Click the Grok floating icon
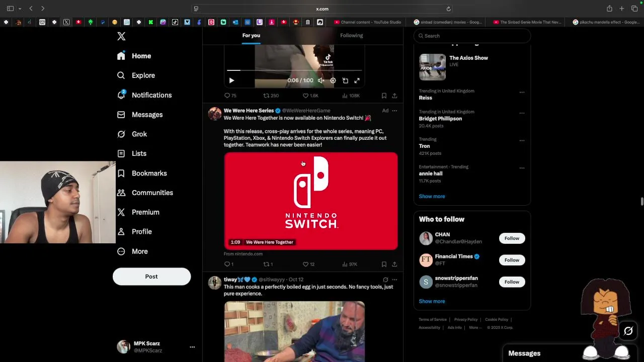This screenshot has height=362, width=644. (x=628, y=331)
